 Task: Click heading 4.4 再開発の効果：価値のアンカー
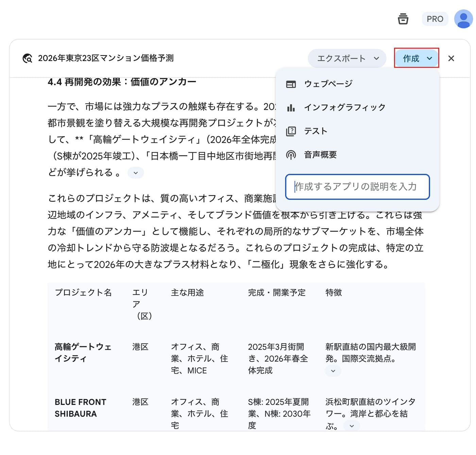tap(122, 82)
